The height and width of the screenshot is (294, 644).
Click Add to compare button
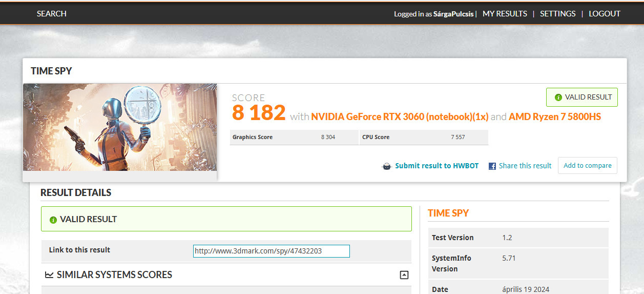[x=588, y=165]
